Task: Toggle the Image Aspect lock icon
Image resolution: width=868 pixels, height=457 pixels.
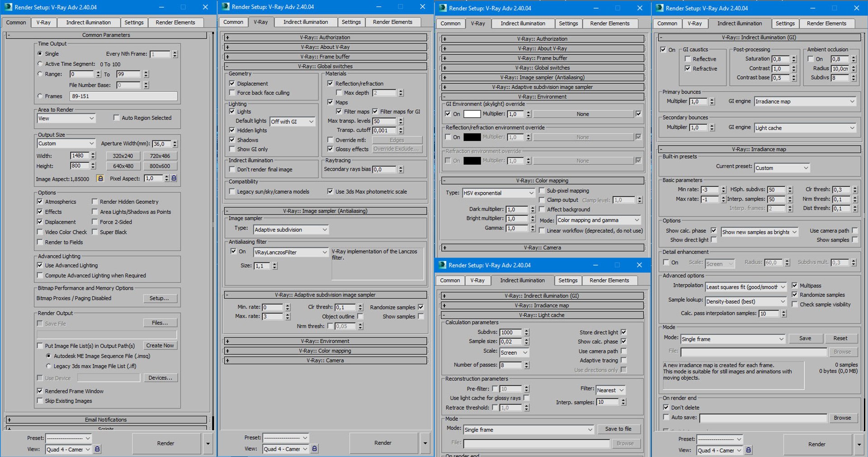Action: pyautogui.click(x=100, y=178)
